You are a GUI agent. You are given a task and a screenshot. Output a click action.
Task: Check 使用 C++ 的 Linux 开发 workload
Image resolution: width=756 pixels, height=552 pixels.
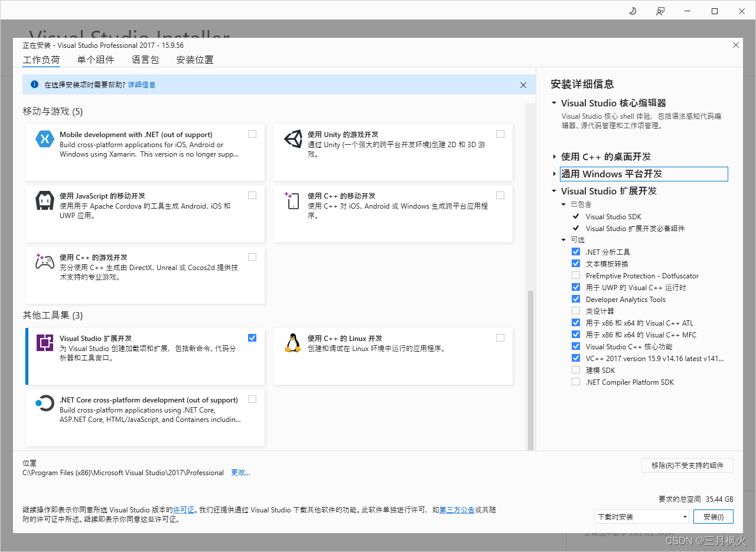[x=500, y=338]
